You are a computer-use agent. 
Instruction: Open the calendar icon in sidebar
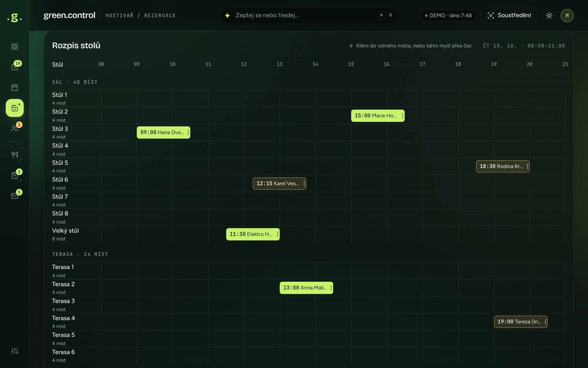(15, 88)
